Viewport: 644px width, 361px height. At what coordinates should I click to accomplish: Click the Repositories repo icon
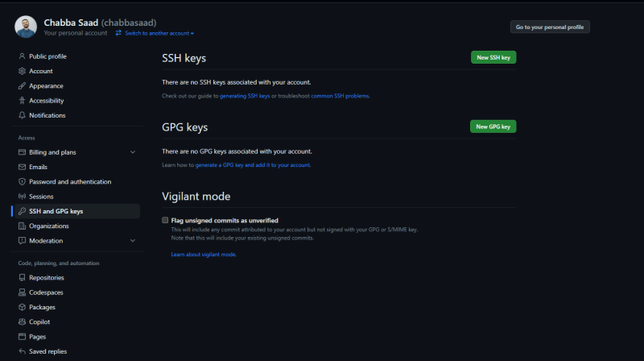[x=22, y=277]
